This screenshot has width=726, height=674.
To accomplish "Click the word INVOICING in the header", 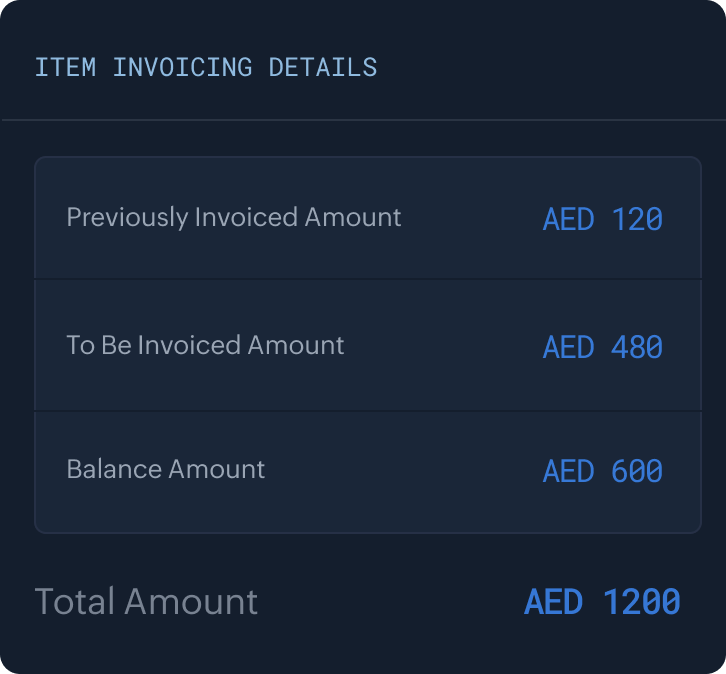I will (182, 68).
